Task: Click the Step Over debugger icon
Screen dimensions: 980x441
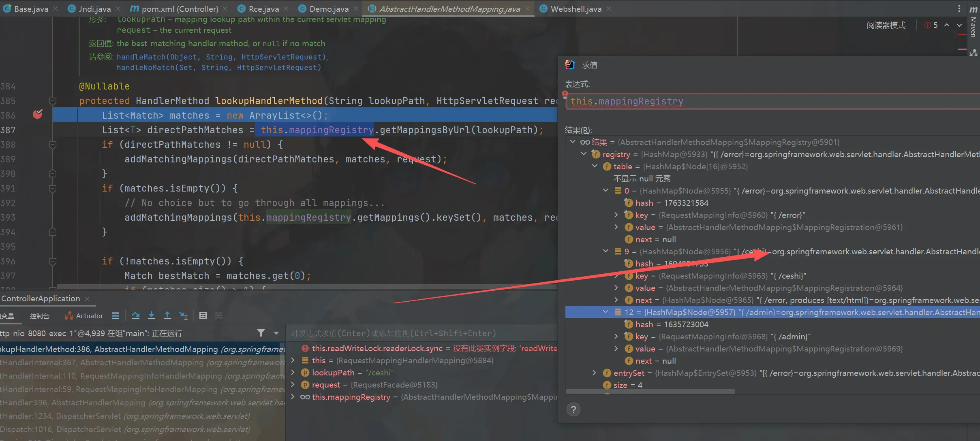Action: (x=135, y=315)
